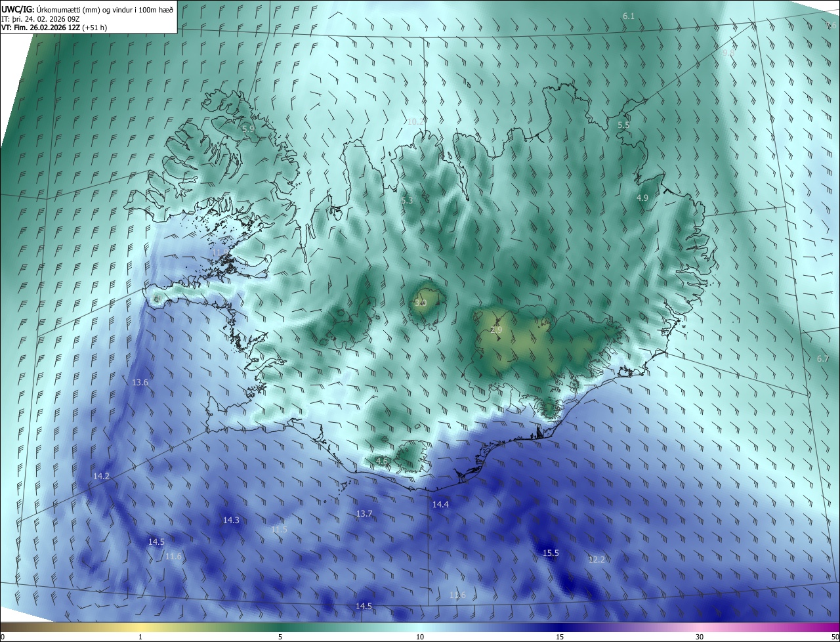Screen dimensions: 840x642
Task: Click the 14.3 value label
Action: pyautogui.click(x=231, y=520)
